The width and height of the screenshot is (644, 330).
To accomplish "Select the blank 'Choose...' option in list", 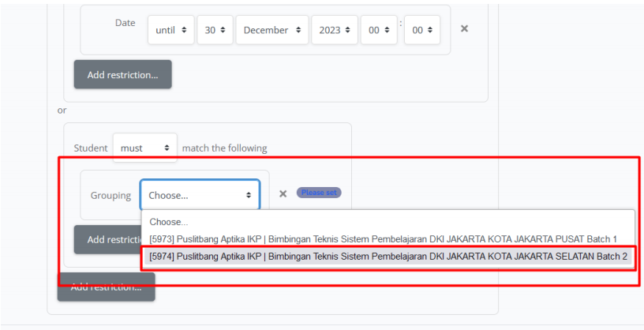I will pyautogui.click(x=169, y=222).
